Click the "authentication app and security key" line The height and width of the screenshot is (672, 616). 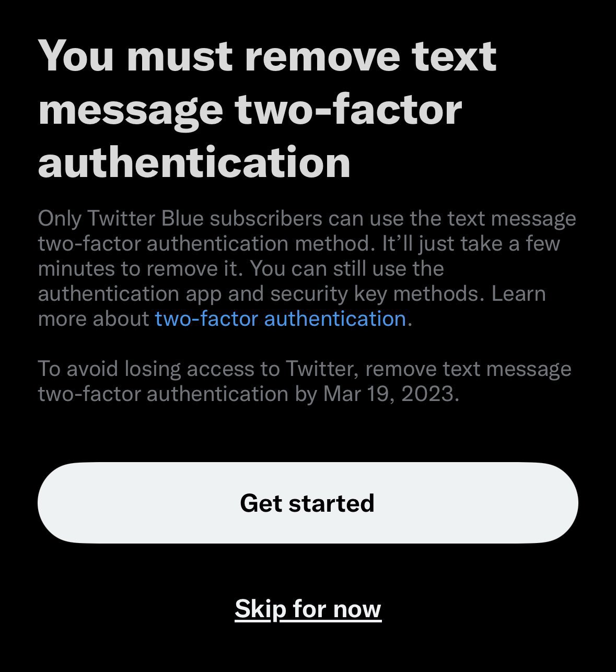pyautogui.click(x=292, y=293)
